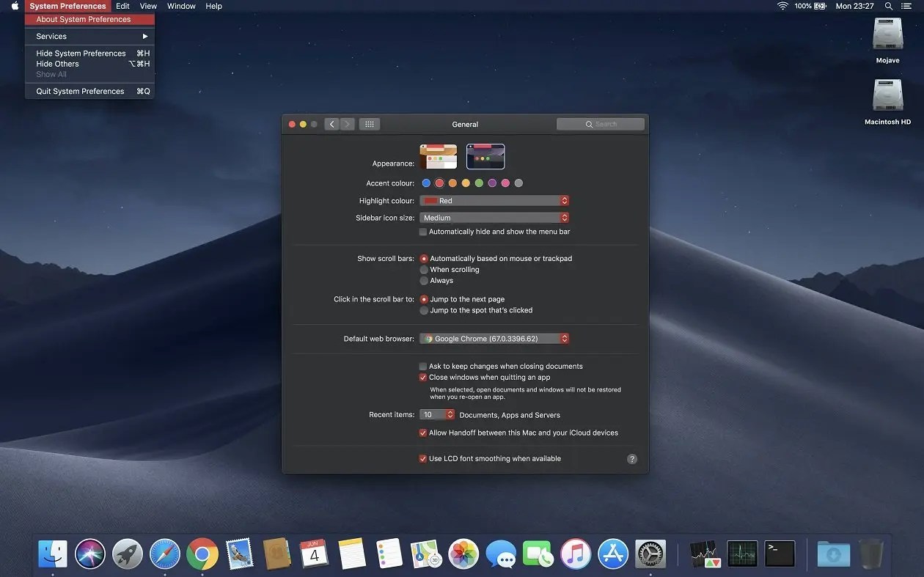Open Siri from the Dock
This screenshot has width=924, height=577.
(x=90, y=554)
